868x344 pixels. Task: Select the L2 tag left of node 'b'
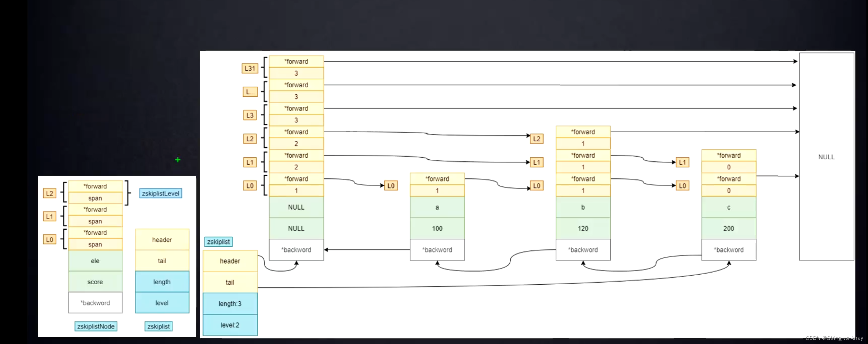[536, 139]
